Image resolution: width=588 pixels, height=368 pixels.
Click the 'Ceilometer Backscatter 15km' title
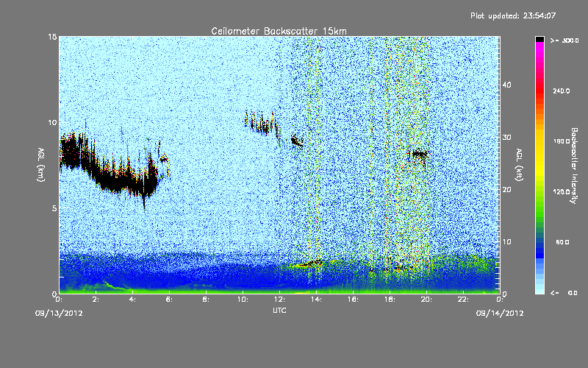(x=279, y=31)
